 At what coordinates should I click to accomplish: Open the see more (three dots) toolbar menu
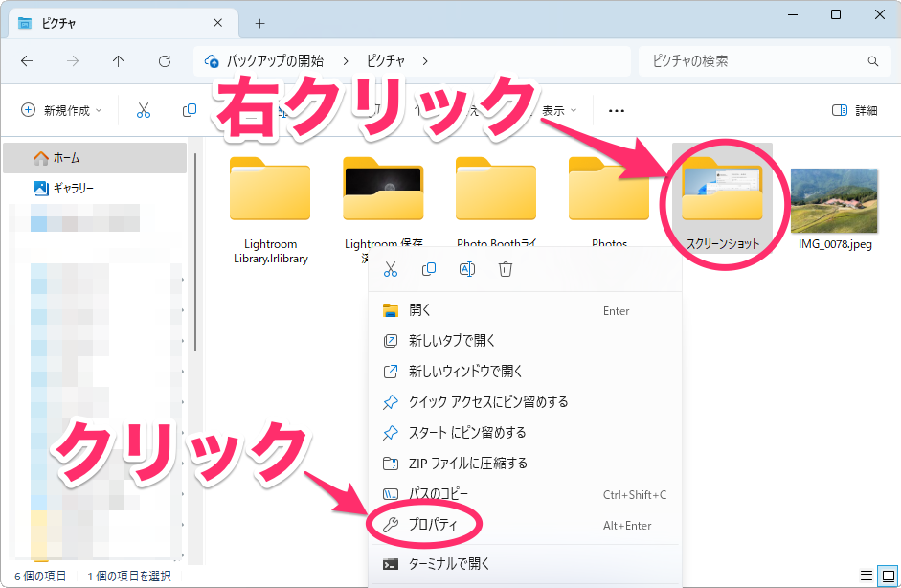click(x=617, y=110)
